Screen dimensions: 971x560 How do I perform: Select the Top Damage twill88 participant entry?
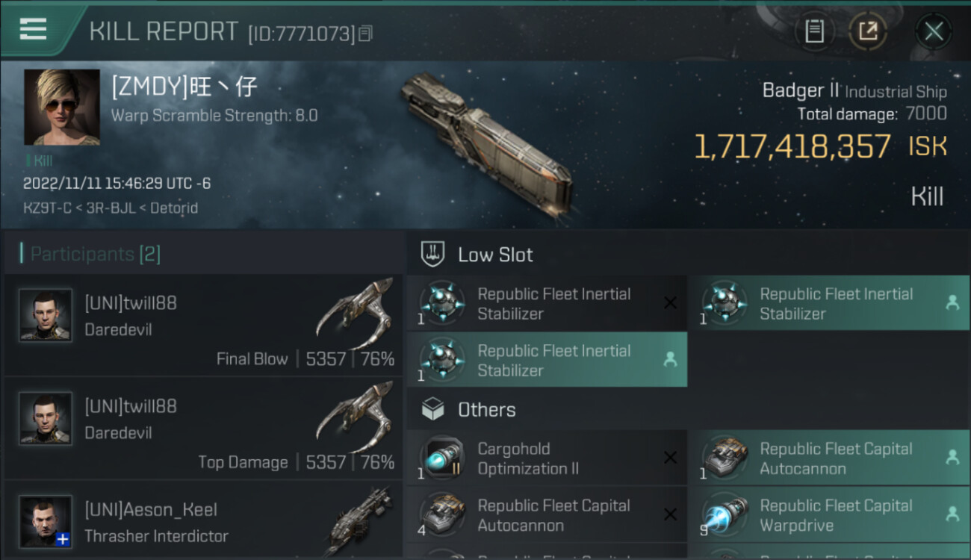click(203, 428)
